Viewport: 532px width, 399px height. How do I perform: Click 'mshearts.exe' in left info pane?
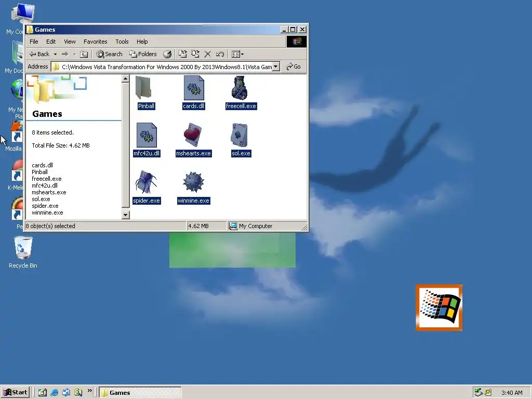click(x=49, y=192)
